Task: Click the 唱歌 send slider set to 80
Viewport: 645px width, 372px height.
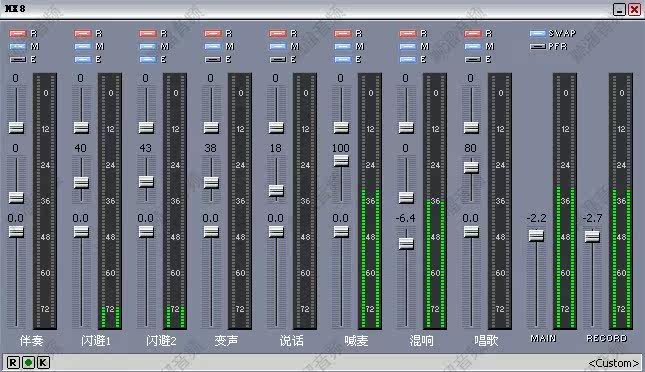Action: 471,167
